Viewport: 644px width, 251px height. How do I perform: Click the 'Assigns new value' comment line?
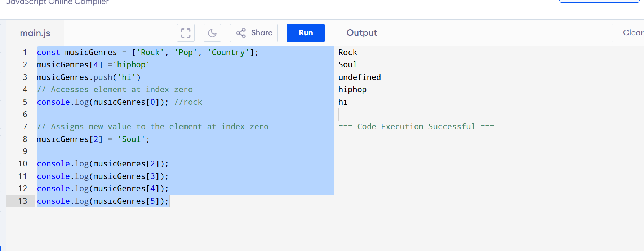[x=152, y=127]
